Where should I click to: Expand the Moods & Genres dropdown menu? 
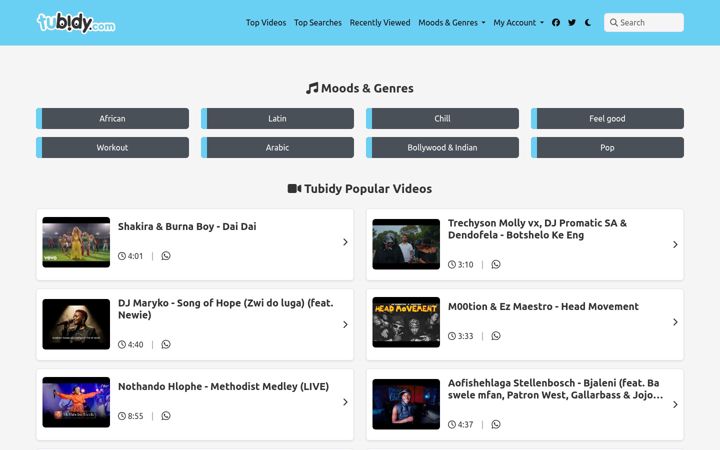(451, 22)
